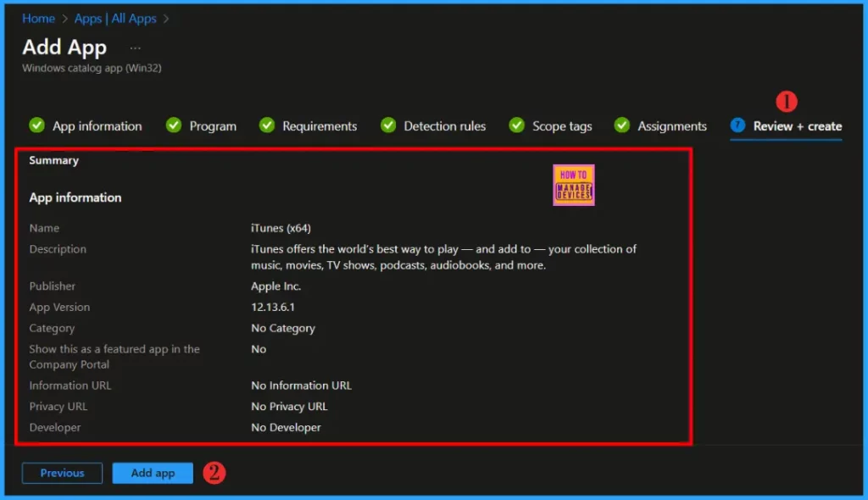This screenshot has height=500, width=868.
Task: Click the Privacy URL field label
Action: [x=58, y=407]
